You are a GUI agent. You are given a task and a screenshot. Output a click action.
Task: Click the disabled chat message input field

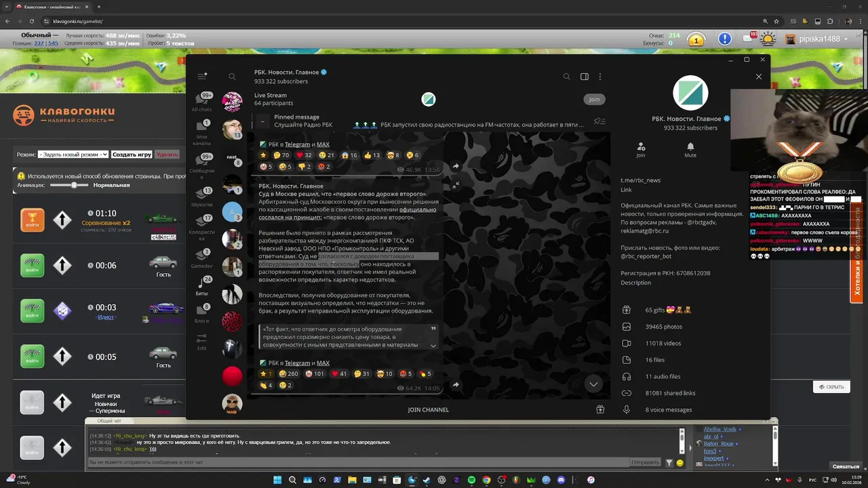click(x=358, y=462)
